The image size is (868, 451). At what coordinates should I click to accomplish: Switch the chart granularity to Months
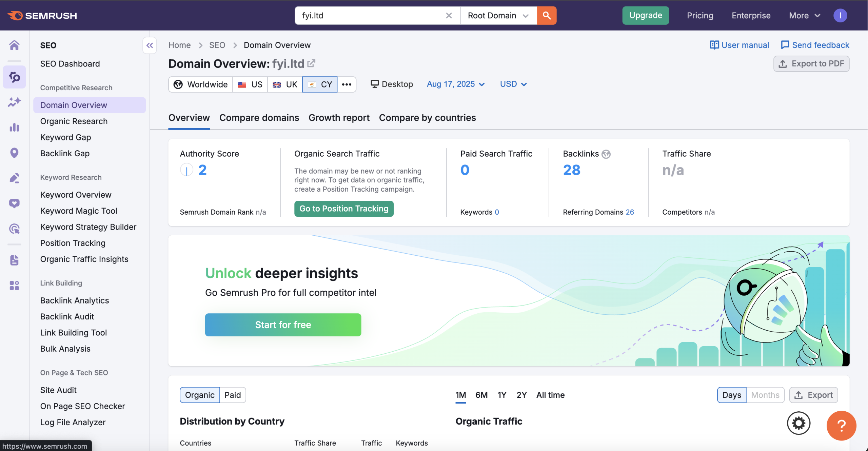point(765,395)
